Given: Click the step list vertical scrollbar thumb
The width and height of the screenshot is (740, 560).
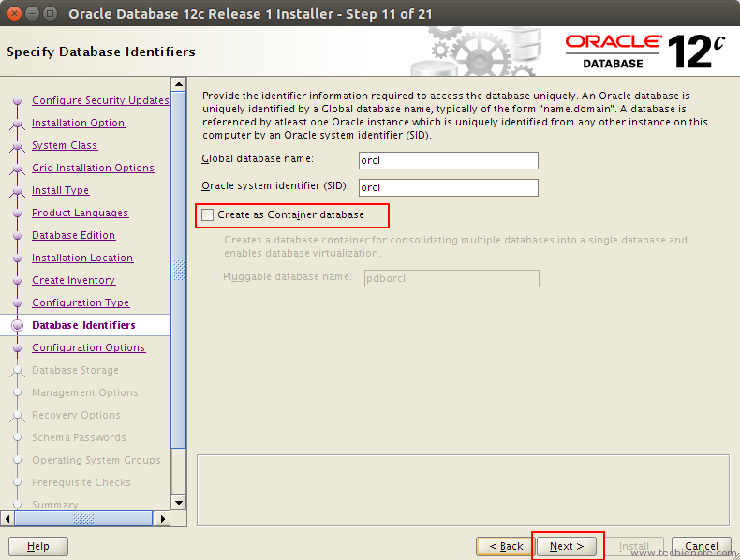Looking at the screenshot, I should pos(179,270).
